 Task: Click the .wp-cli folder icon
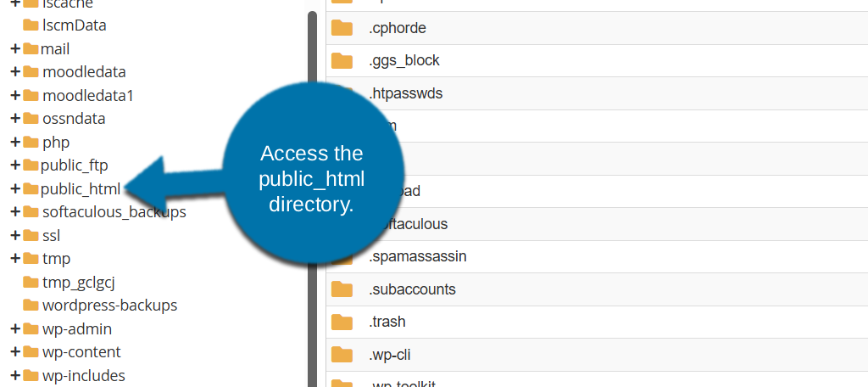342,355
